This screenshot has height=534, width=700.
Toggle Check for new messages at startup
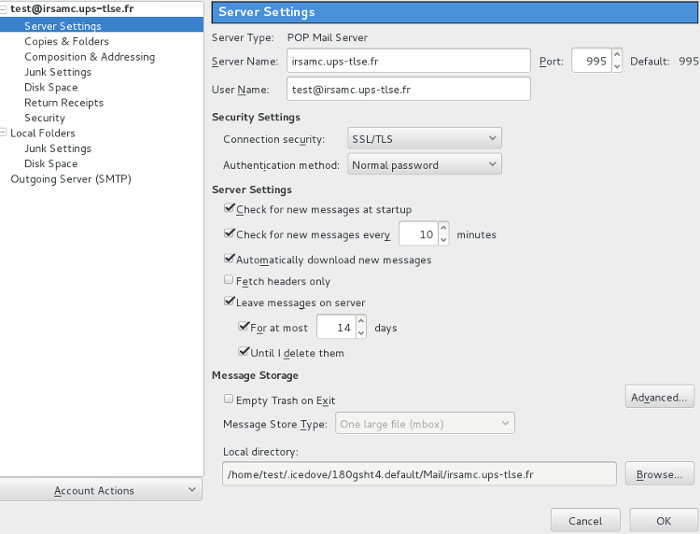(x=230, y=210)
